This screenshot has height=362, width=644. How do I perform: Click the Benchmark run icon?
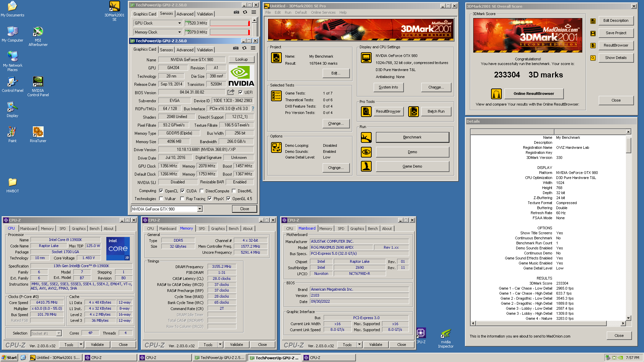click(x=366, y=137)
